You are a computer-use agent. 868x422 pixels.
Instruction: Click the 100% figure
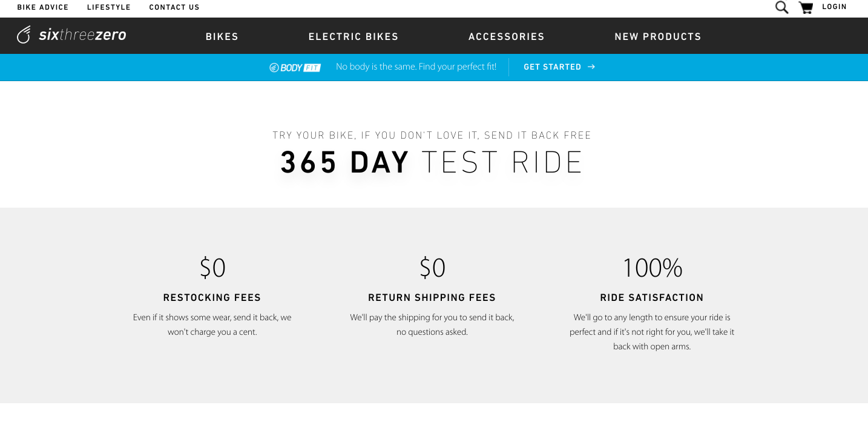pyautogui.click(x=652, y=268)
